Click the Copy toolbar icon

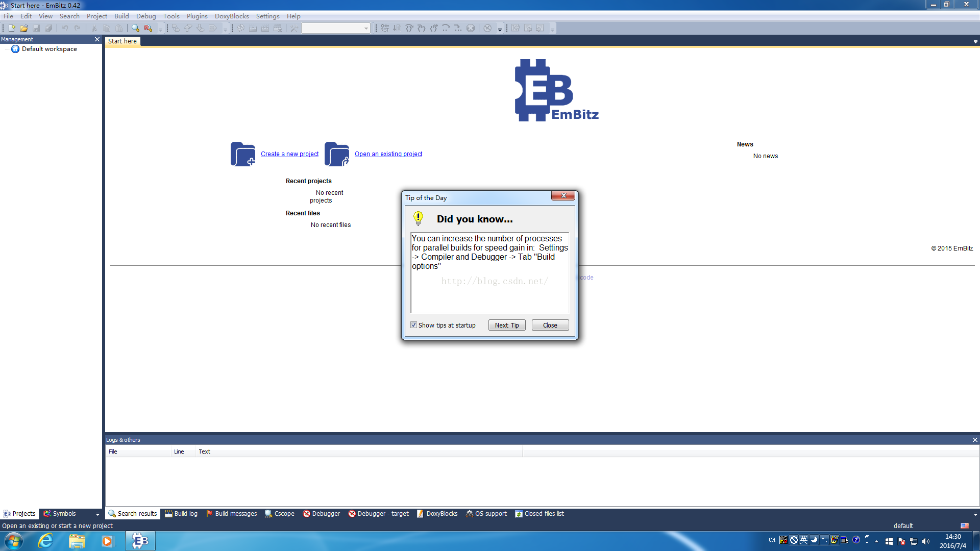(x=107, y=28)
